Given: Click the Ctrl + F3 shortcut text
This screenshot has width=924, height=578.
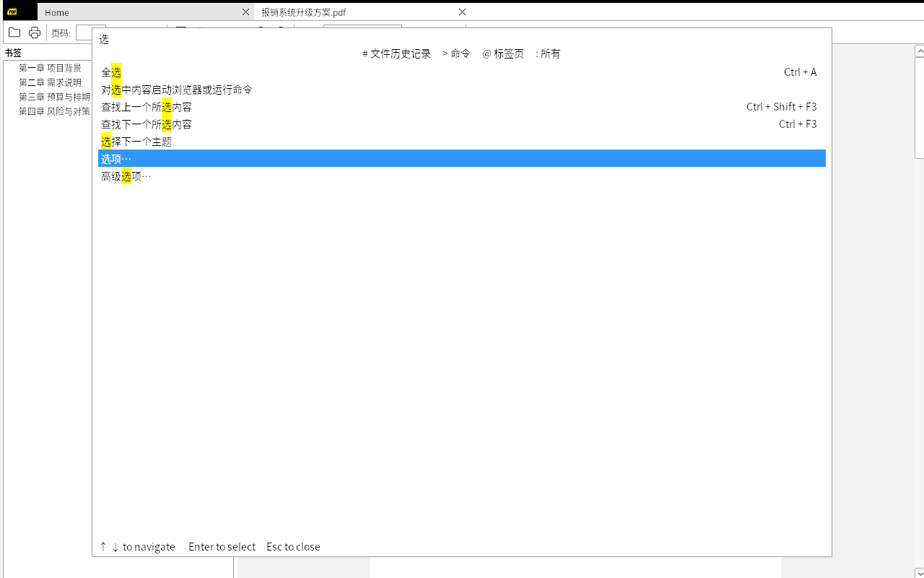Looking at the screenshot, I should [x=798, y=124].
